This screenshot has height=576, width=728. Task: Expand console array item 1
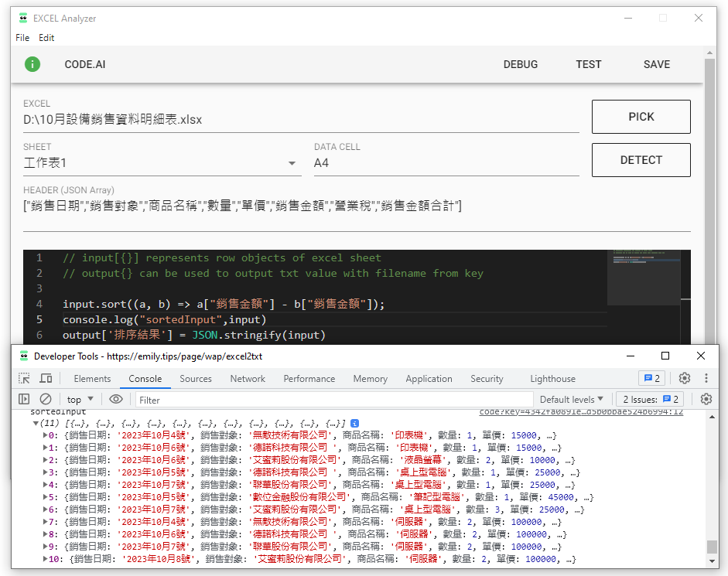[46, 448]
